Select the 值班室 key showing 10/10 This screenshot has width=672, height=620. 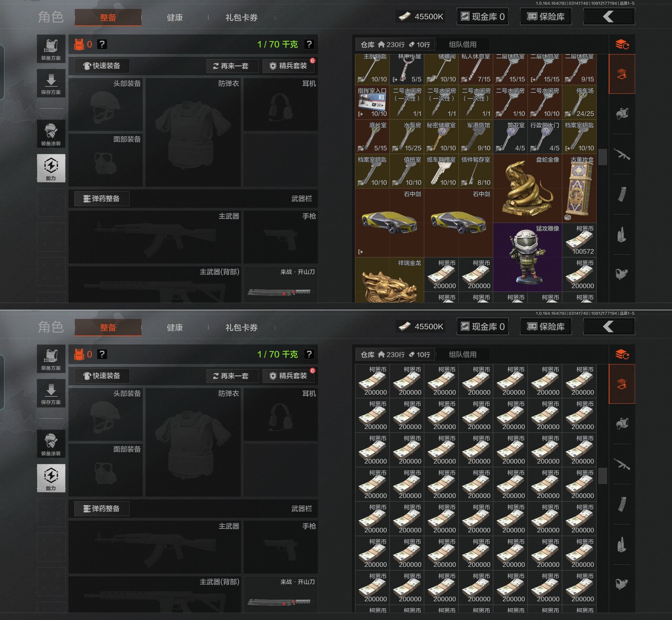pyautogui.click(x=407, y=171)
